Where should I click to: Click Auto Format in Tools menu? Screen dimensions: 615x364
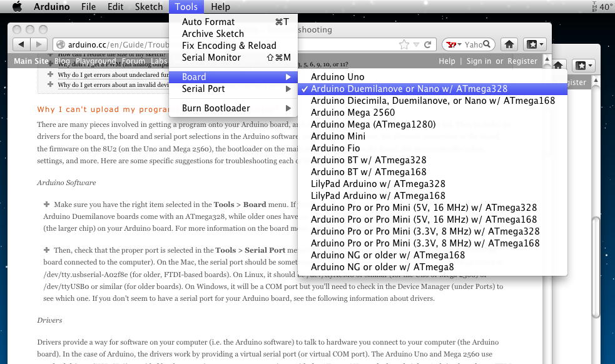click(233, 21)
